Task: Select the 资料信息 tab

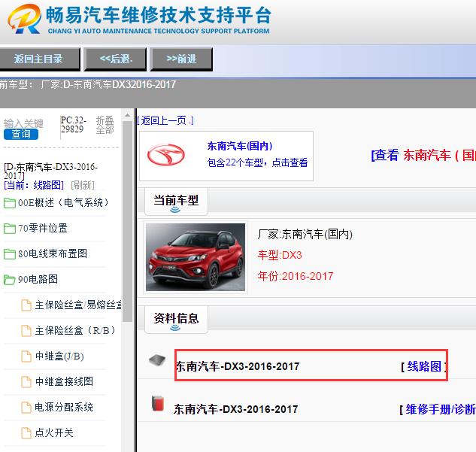Action: pyautogui.click(x=176, y=319)
